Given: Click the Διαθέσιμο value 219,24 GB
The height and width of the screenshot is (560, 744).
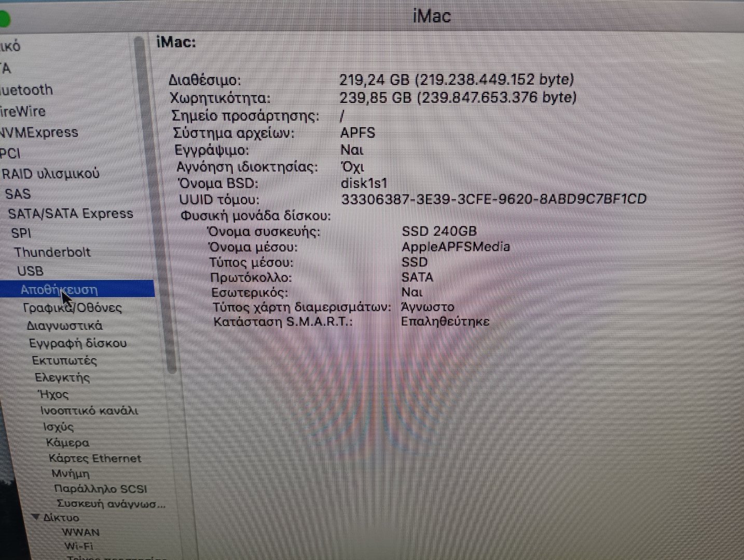Looking at the screenshot, I should [x=457, y=79].
